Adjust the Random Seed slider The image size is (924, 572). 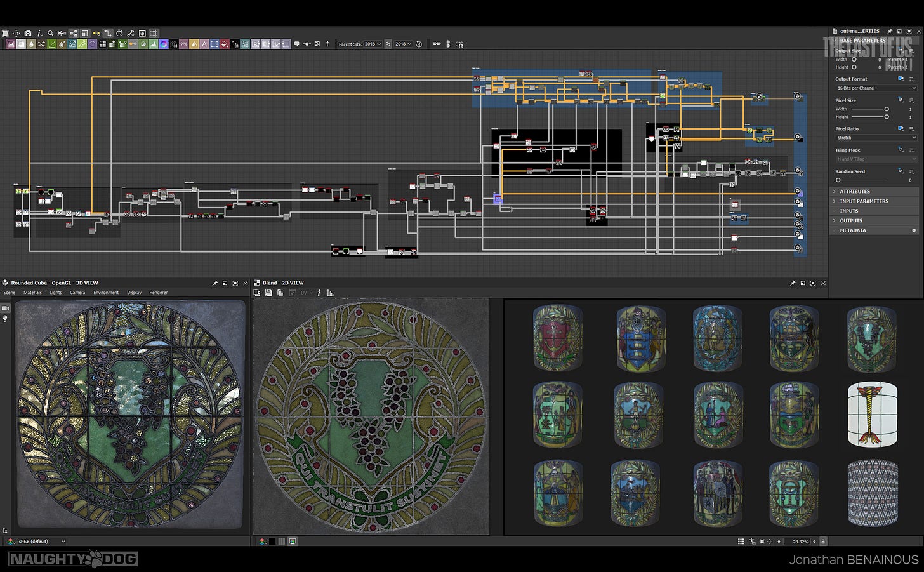(x=862, y=180)
